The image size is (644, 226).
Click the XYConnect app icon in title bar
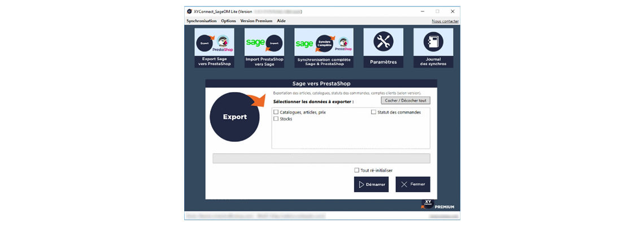tap(189, 11)
